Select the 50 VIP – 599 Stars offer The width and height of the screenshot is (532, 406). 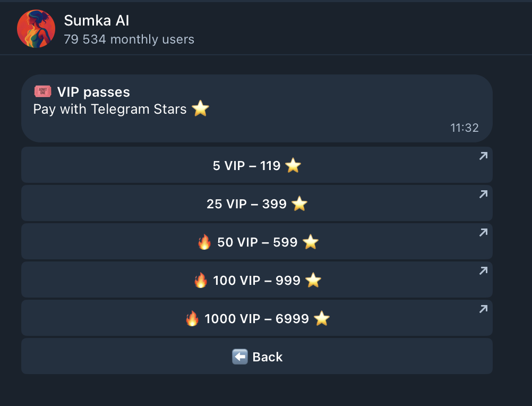pos(257,242)
